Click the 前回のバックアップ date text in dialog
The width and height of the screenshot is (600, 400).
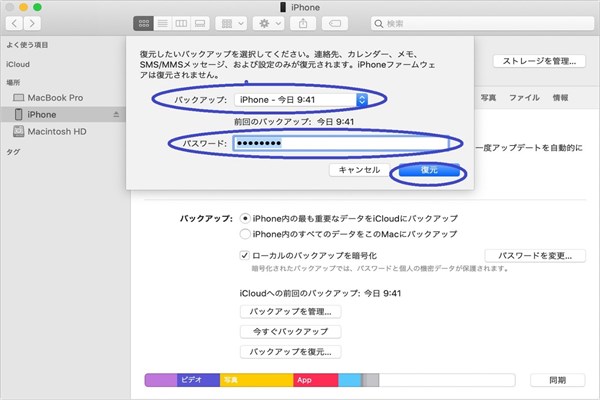[294, 122]
